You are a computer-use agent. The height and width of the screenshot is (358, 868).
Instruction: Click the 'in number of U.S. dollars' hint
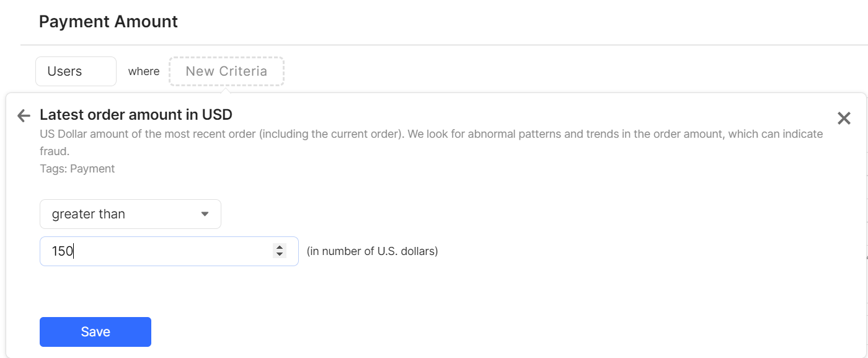373,251
